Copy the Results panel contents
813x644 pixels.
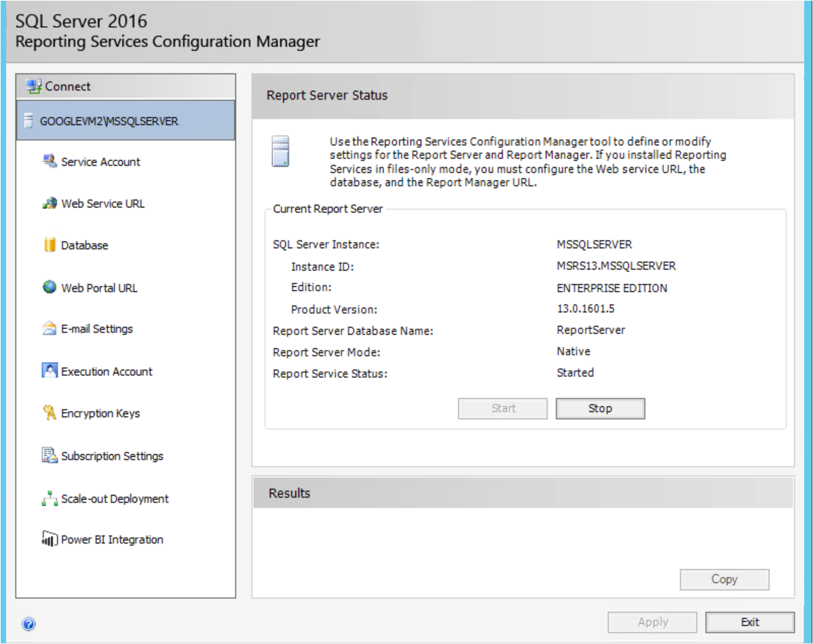coord(724,579)
